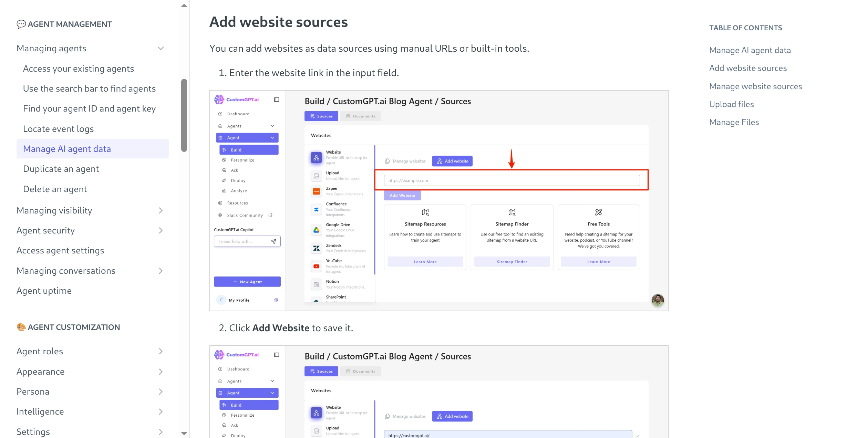Expand Managing visibility chevron

pyautogui.click(x=161, y=210)
